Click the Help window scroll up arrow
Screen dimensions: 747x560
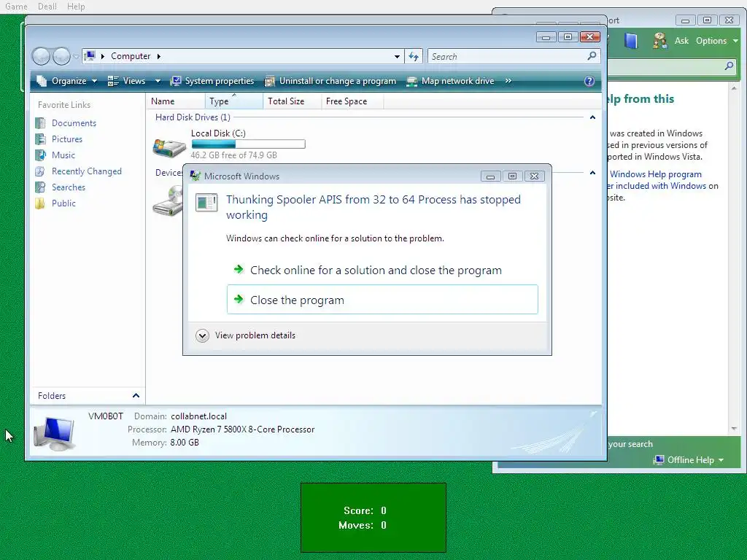734,88
